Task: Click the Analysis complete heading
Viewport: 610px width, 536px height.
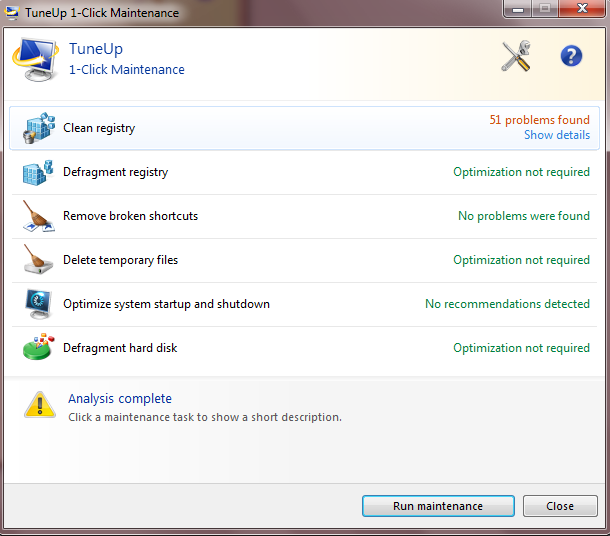Action: (120, 399)
